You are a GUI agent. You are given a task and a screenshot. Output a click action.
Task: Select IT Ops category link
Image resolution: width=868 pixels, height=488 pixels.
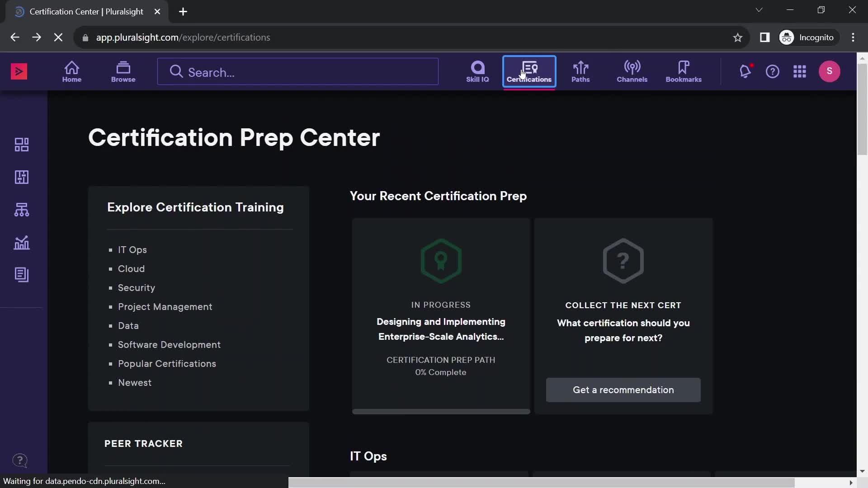click(132, 250)
